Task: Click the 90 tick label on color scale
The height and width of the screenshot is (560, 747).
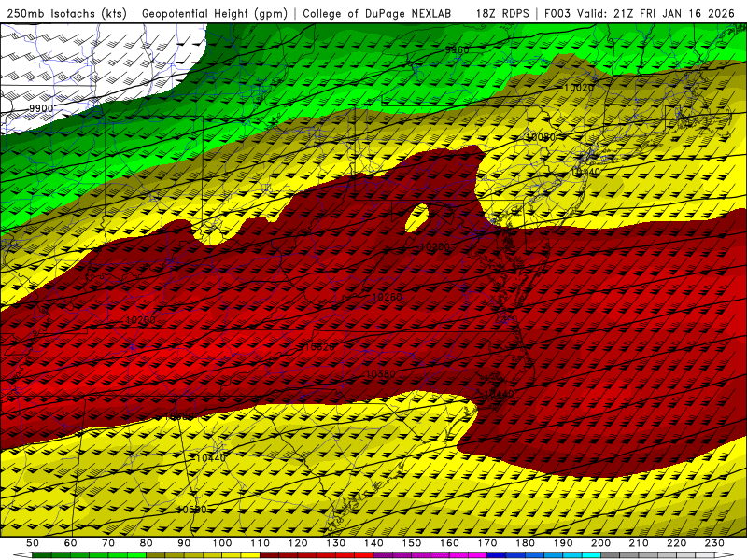Action: tap(184, 543)
